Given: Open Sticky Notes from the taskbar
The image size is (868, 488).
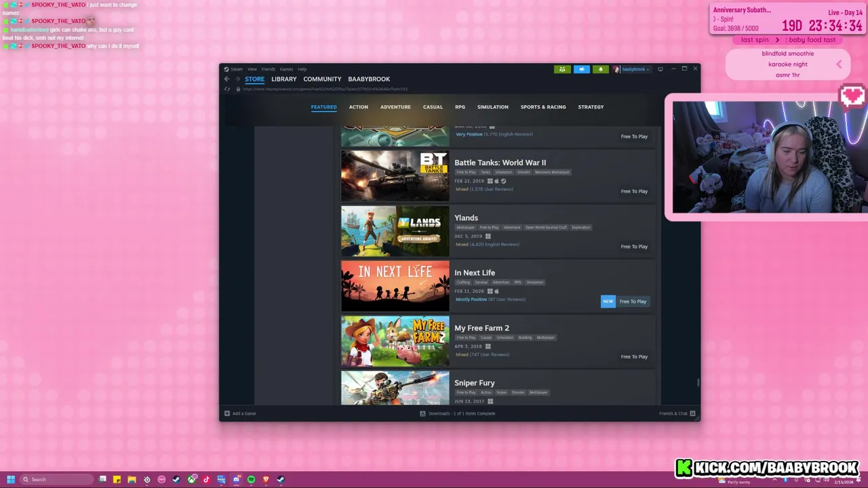Looking at the screenshot, I should click(x=117, y=480).
